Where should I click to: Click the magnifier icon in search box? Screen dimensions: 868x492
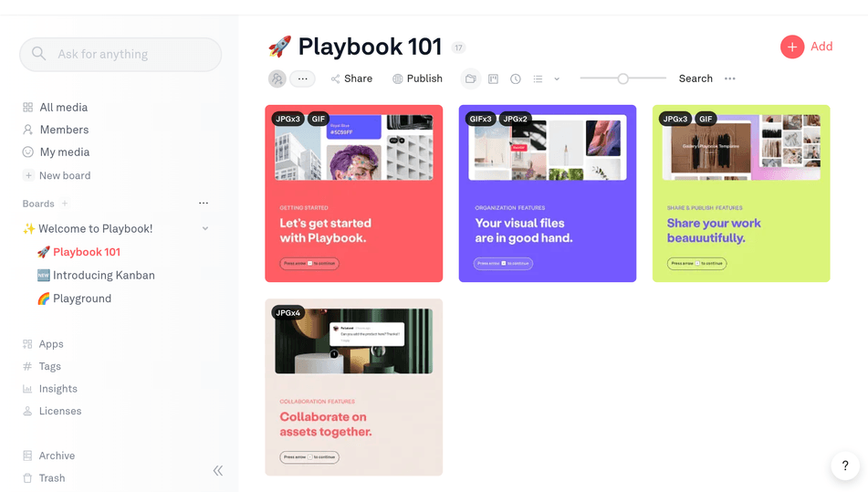click(38, 54)
